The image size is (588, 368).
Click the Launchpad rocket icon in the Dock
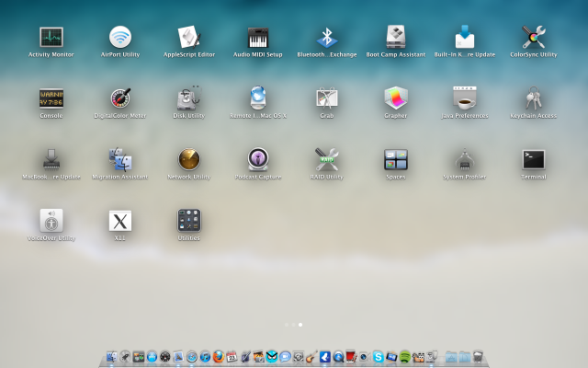pyautogui.click(x=125, y=356)
